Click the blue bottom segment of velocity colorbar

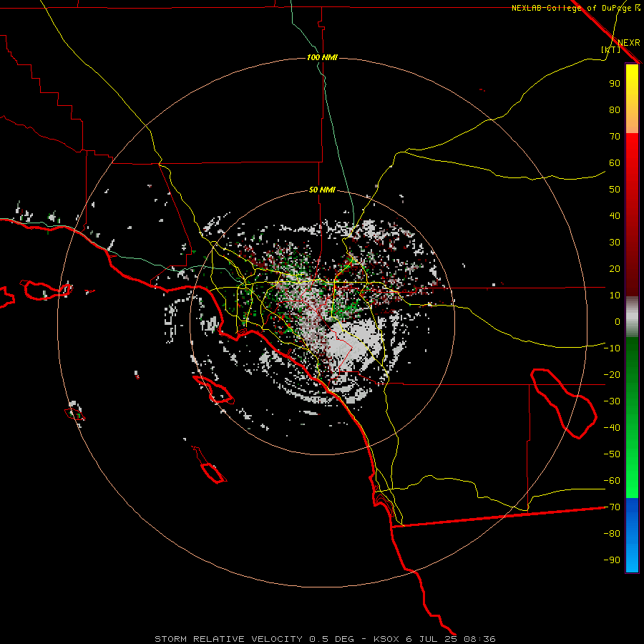point(632,535)
